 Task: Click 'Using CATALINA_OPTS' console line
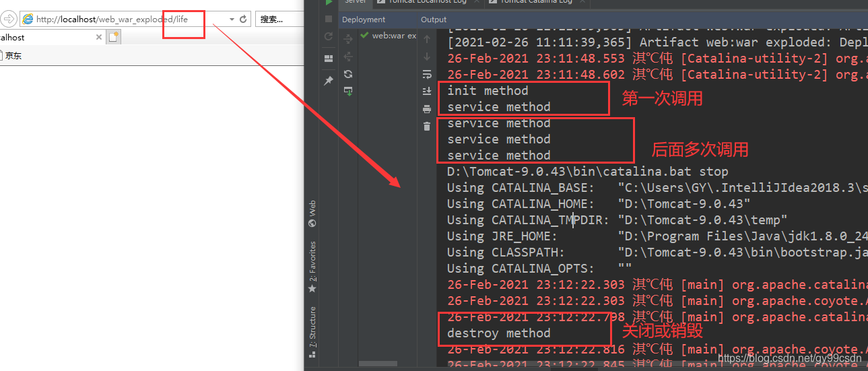tap(539, 269)
